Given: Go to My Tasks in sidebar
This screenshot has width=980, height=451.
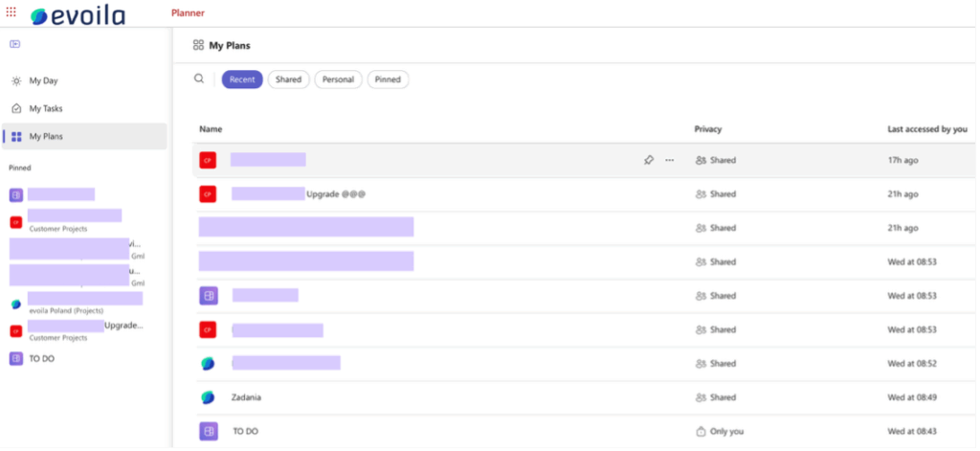Looking at the screenshot, I should (45, 108).
